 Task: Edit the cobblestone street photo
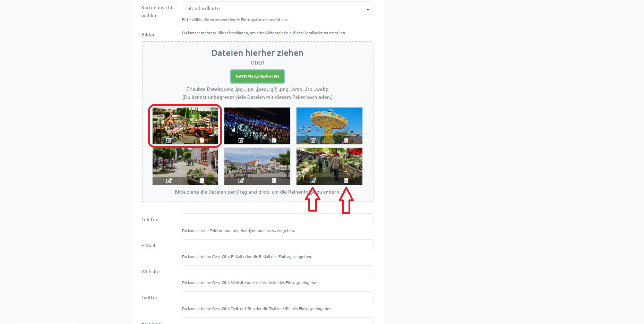point(169,181)
